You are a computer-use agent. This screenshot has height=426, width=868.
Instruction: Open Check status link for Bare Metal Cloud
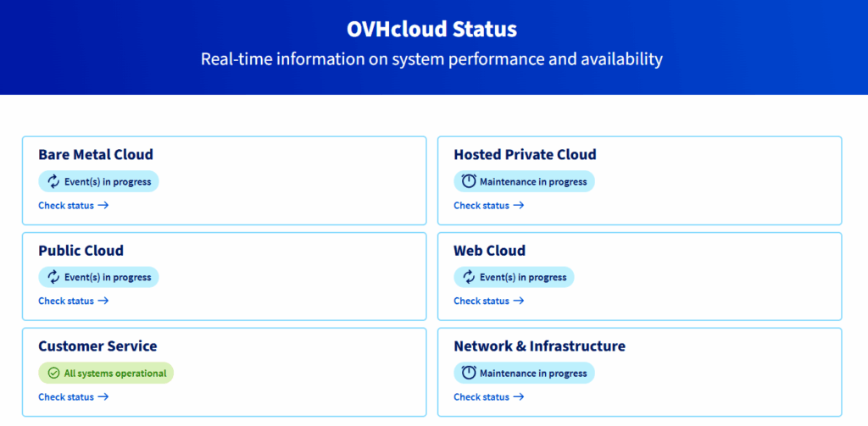tap(74, 205)
